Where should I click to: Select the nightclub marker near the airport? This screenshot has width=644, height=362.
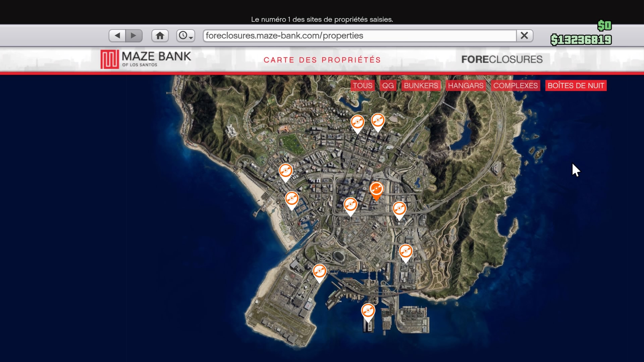319,272
